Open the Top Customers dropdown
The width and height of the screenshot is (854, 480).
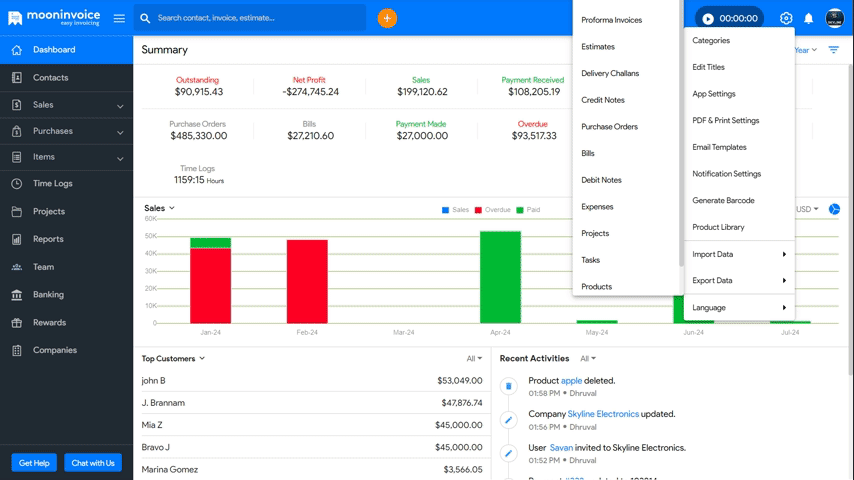point(173,359)
